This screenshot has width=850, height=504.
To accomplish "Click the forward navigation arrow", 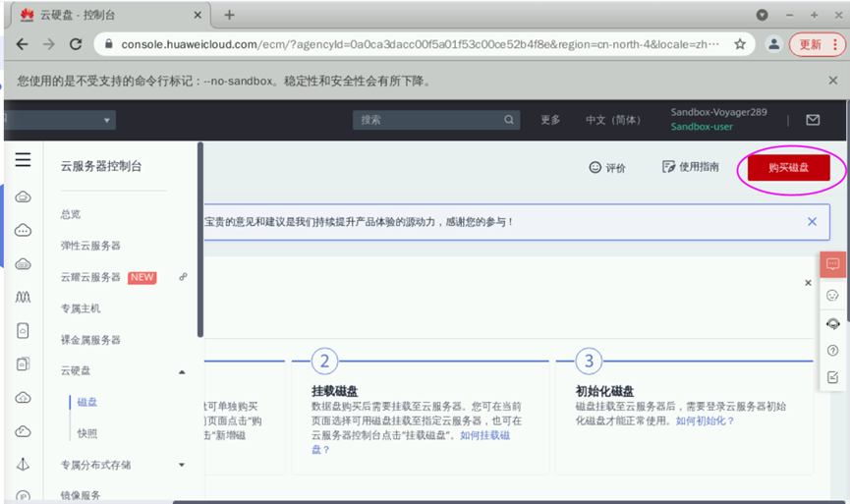I will pyautogui.click(x=49, y=44).
